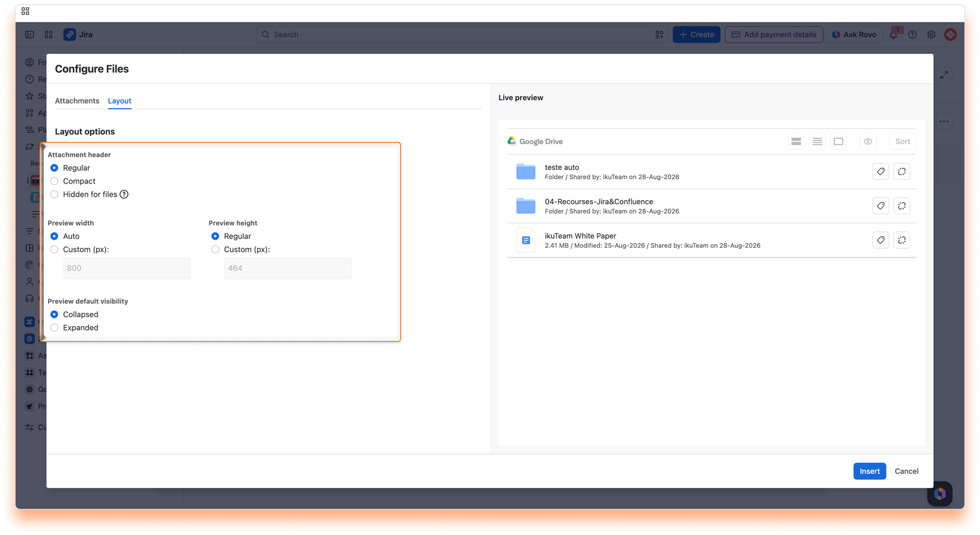Viewport: 980px width, 535px height.
Task: Click the expand fullscreen icon behind dialog
Action: click(x=945, y=75)
